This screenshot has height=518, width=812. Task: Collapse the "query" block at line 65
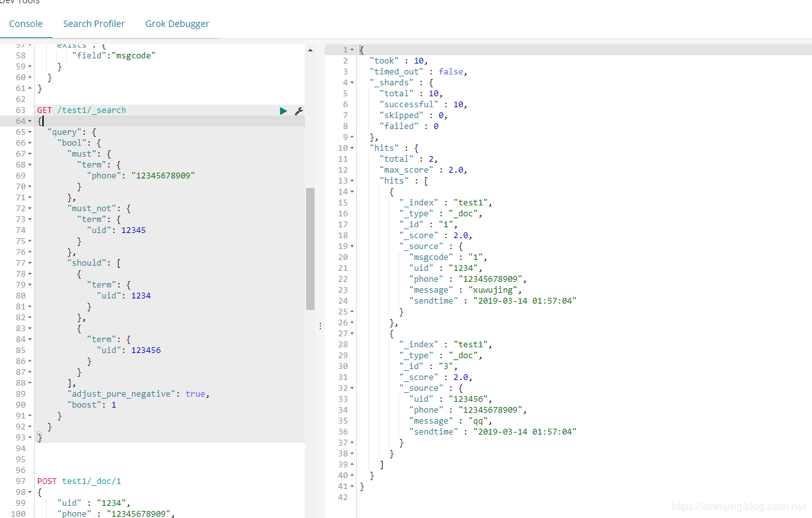click(30, 132)
